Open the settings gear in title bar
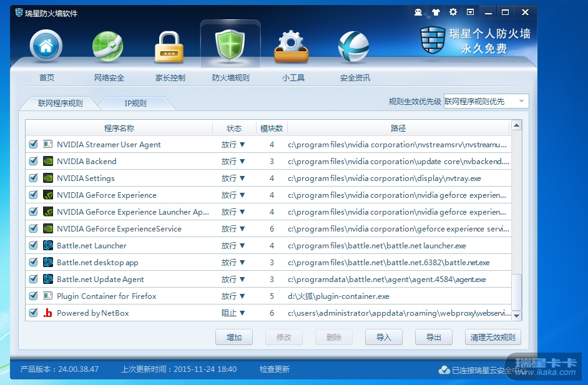 [x=453, y=12]
